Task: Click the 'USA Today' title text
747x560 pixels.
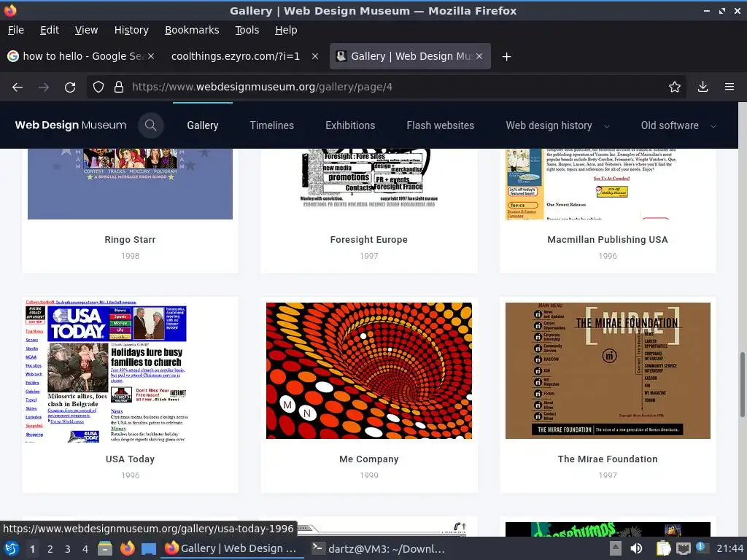Action: click(130, 459)
